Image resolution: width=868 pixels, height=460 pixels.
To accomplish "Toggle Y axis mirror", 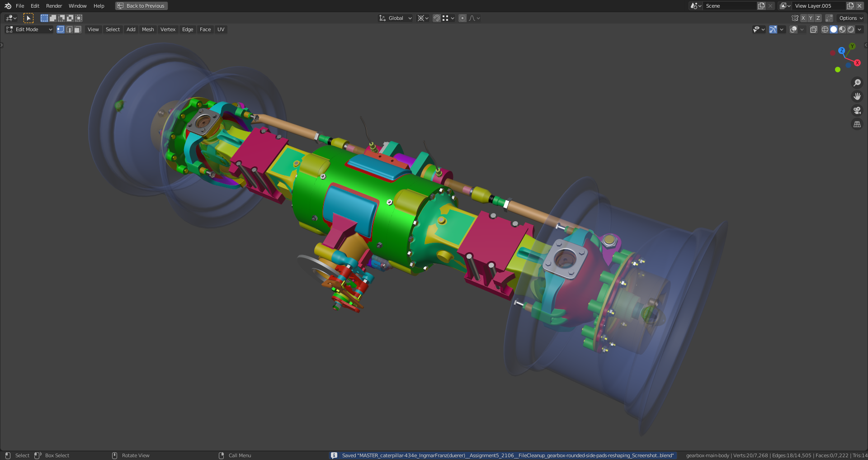I will [811, 18].
